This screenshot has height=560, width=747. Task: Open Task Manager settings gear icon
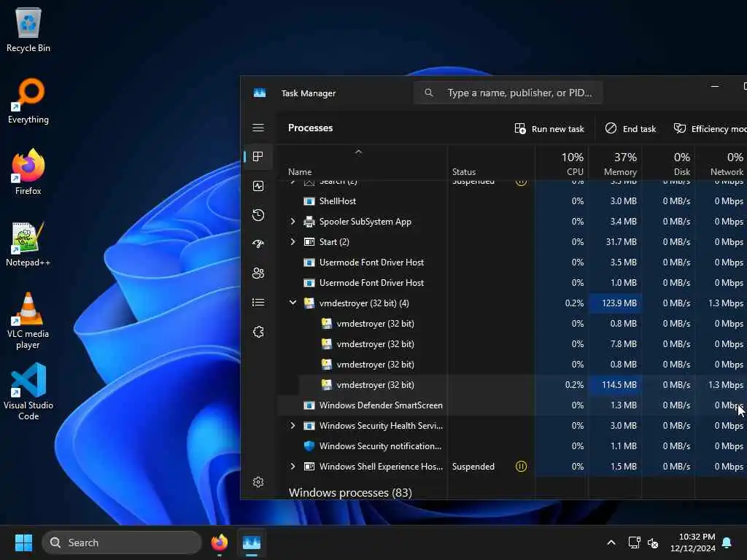258,482
